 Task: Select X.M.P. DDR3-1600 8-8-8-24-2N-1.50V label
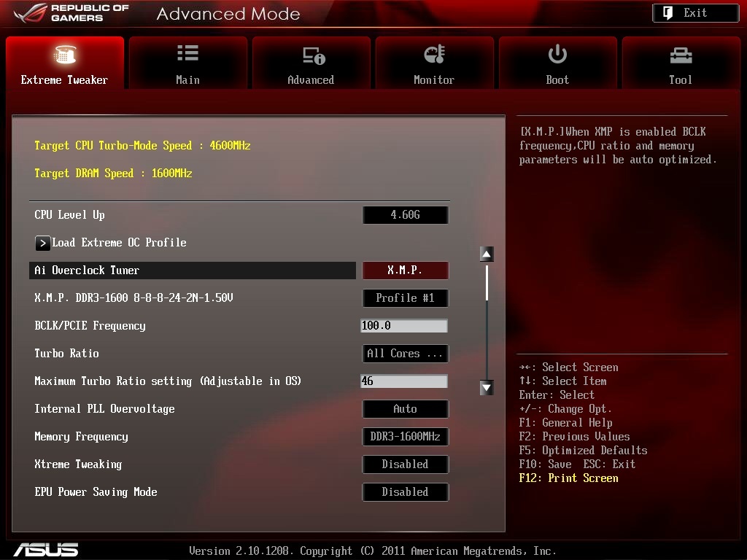pos(134,298)
